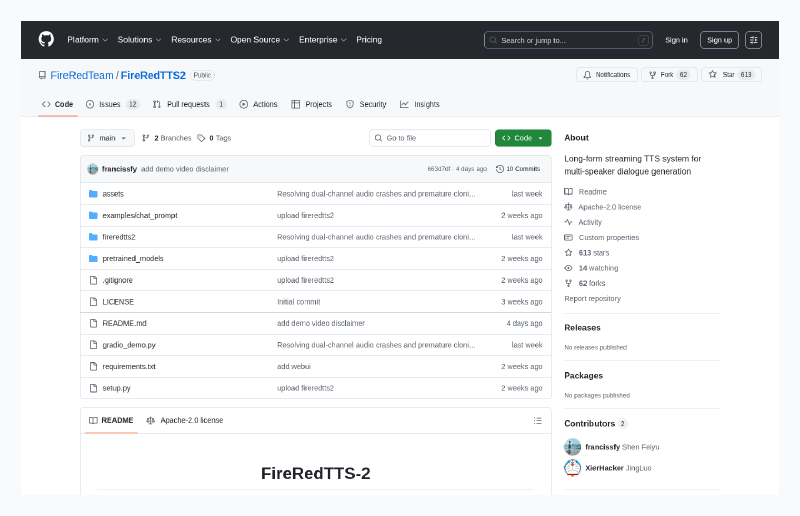
Task: Click the README outline list icon
Action: (537, 420)
